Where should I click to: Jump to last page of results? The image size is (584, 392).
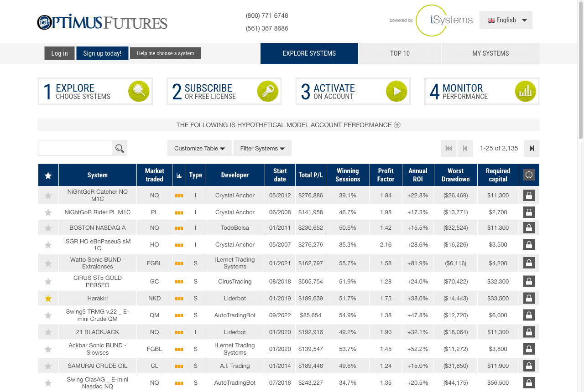click(x=532, y=149)
